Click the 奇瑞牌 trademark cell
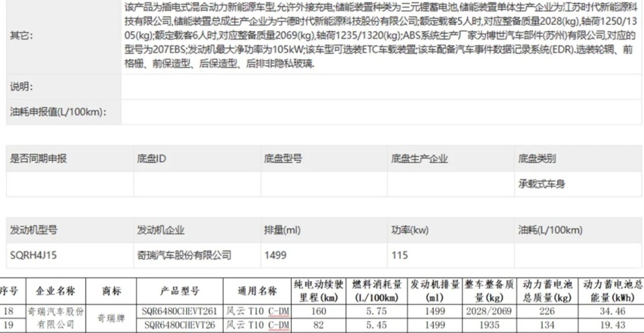 tap(110, 318)
